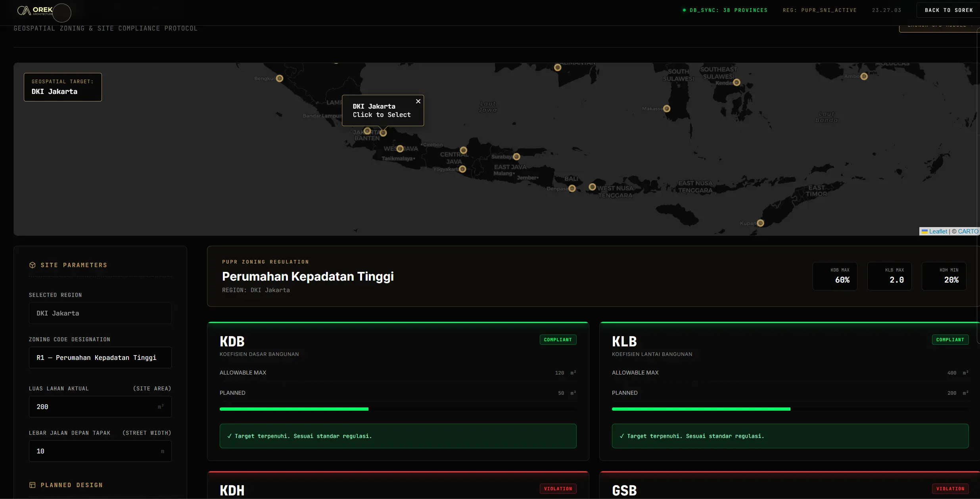Click the KDB green progress bar

(294, 409)
